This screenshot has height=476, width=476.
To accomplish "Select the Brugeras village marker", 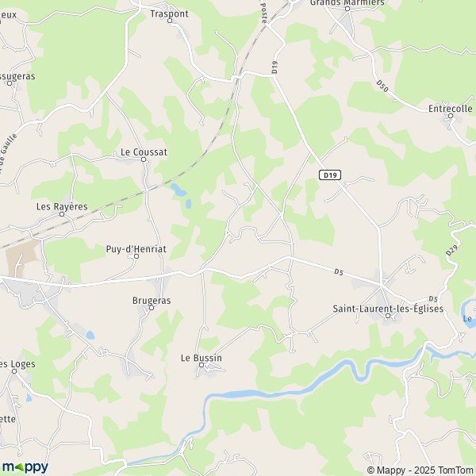I will click(x=152, y=308).
